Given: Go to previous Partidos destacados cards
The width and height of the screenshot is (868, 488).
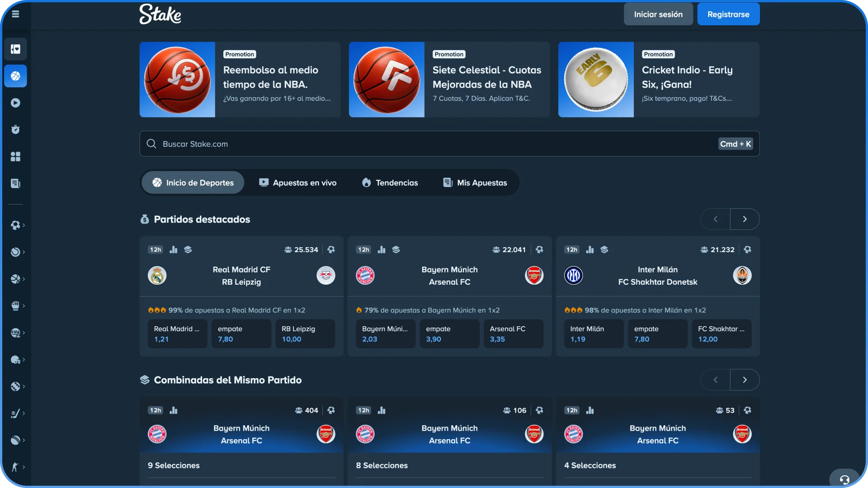Looking at the screenshot, I should click(716, 219).
